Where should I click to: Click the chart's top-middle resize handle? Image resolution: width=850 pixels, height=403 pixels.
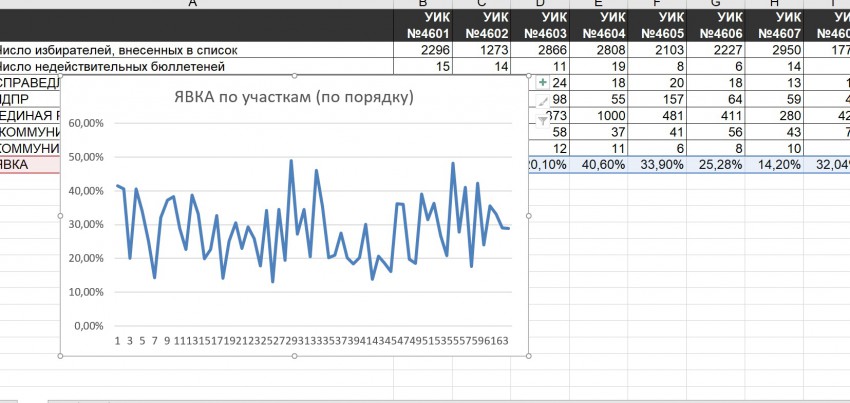(294, 76)
